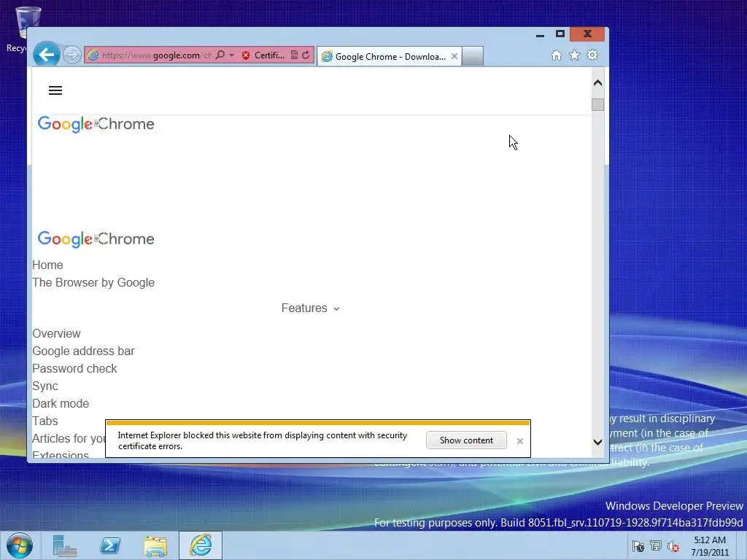The width and height of the screenshot is (747, 560).
Task: Close the Google Chrome download tab
Action: [454, 56]
